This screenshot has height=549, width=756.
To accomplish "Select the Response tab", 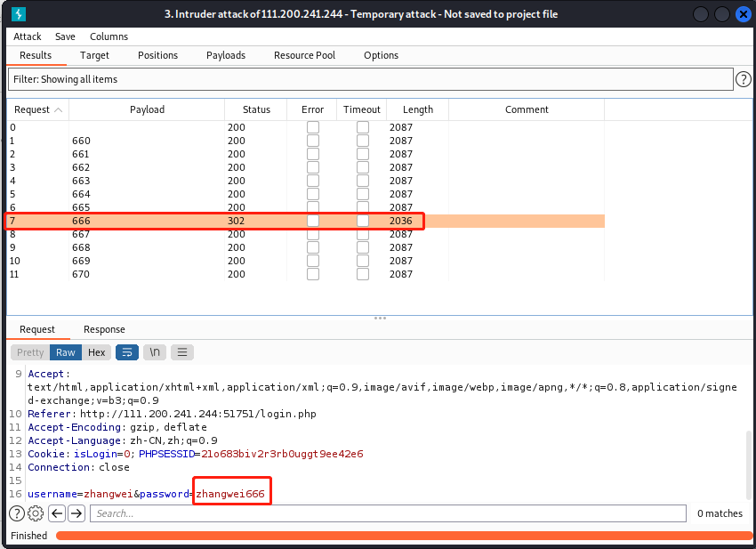I will click(x=104, y=329).
